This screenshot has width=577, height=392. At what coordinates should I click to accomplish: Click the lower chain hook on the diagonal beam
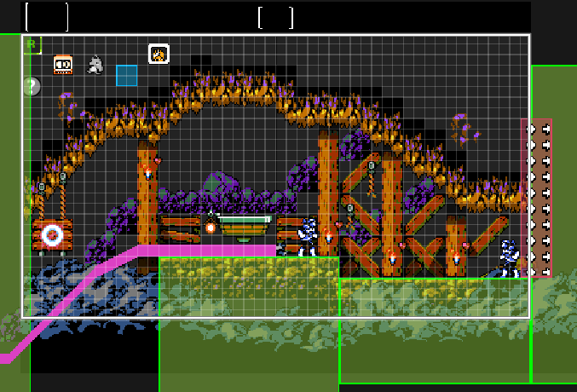tap(350, 217)
